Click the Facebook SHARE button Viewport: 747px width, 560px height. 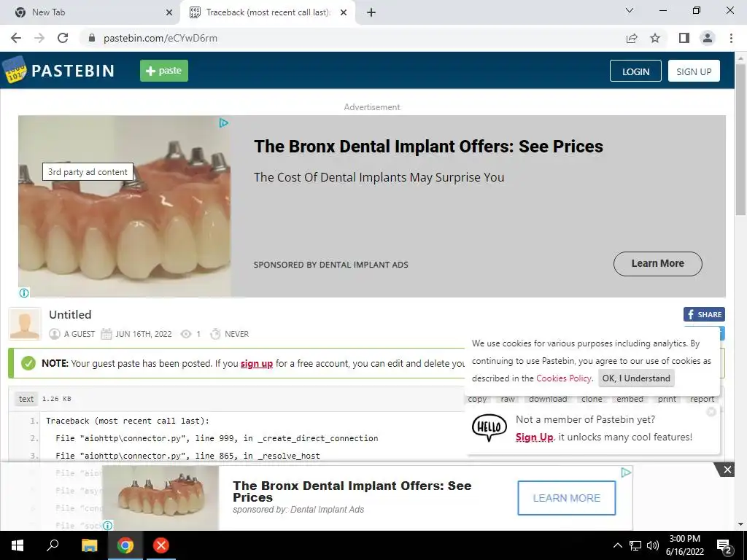click(704, 314)
